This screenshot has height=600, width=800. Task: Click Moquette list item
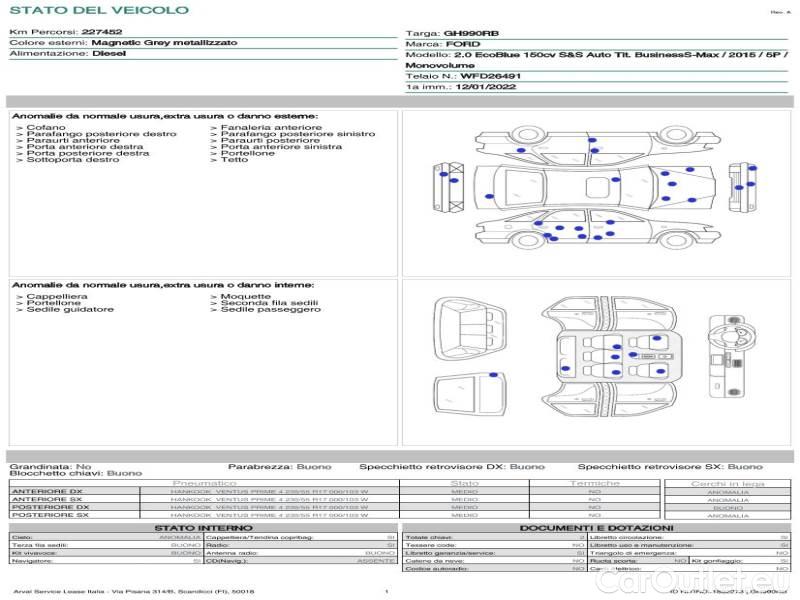tap(245, 296)
